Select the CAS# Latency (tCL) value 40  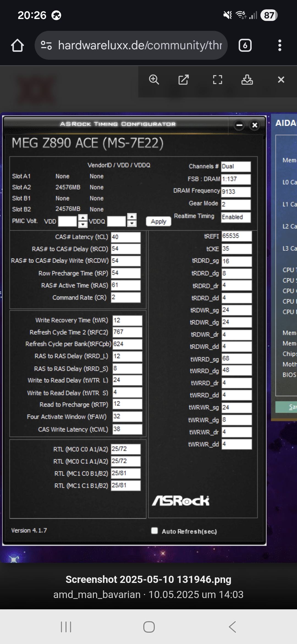coord(126,237)
